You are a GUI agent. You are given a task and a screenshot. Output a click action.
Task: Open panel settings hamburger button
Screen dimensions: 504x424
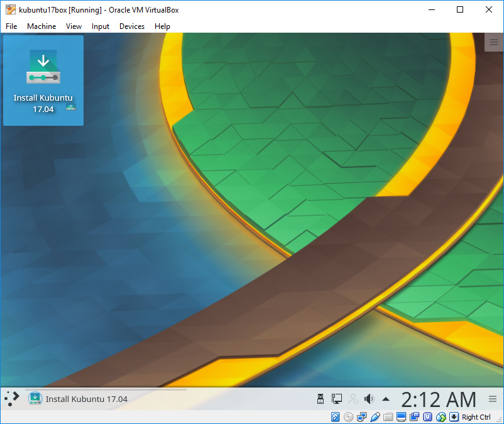[493, 399]
